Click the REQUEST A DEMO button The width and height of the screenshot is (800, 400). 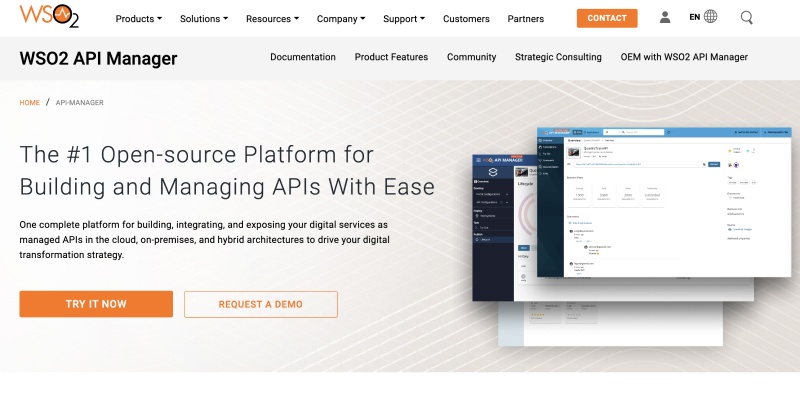[261, 305]
